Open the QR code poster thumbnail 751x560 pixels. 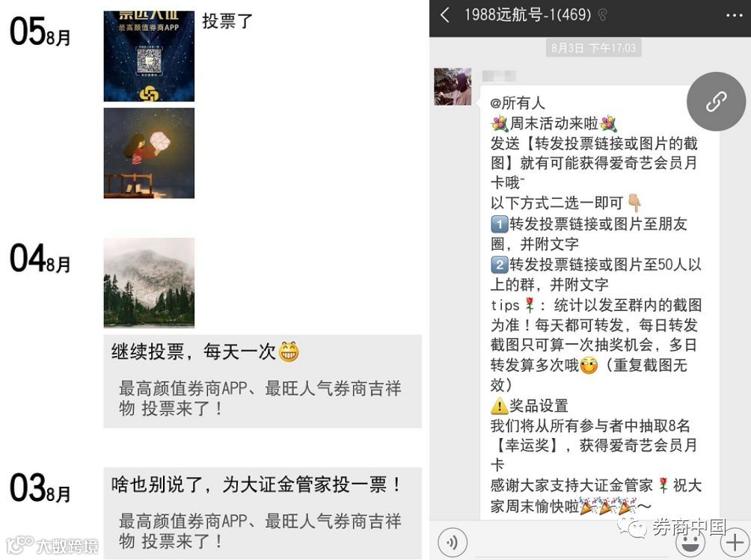click(x=149, y=56)
